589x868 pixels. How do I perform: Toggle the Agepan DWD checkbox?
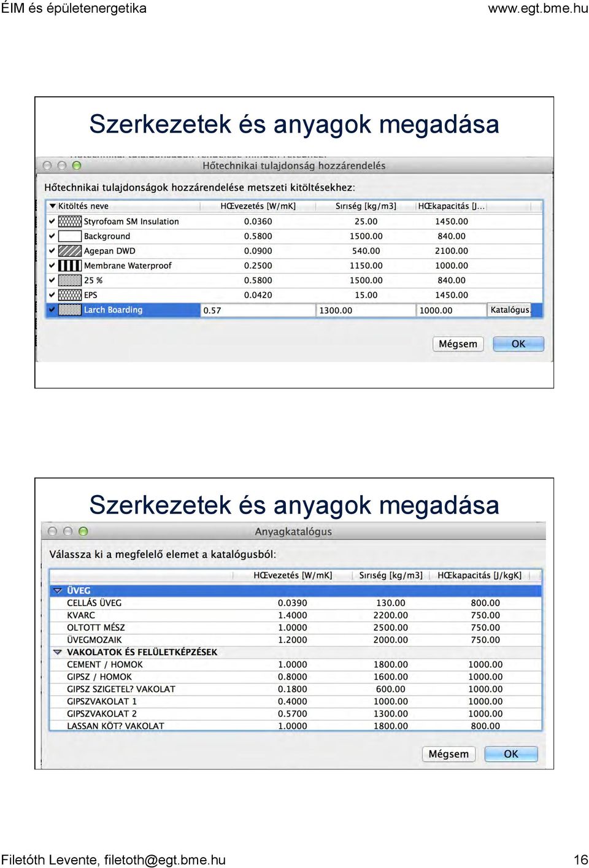52,251
